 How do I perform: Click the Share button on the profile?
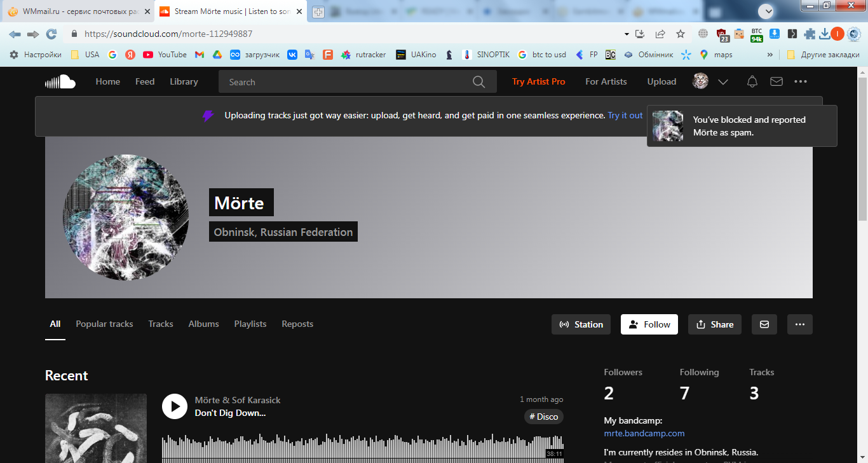[x=715, y=324]
